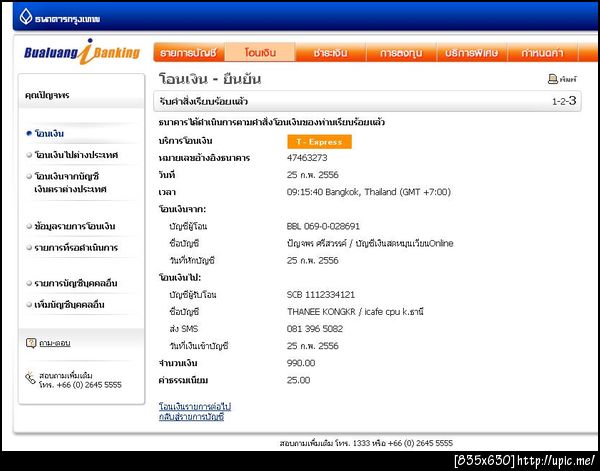Click the โอนเงิน - ยืนยัน page heading
Viewport: 600px width, 471px height.
[x=210, y=79]
